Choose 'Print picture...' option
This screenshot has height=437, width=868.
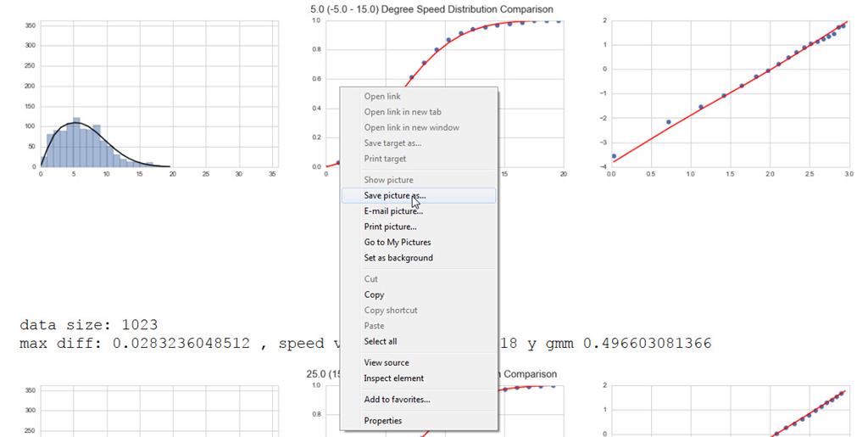point(419,227)
